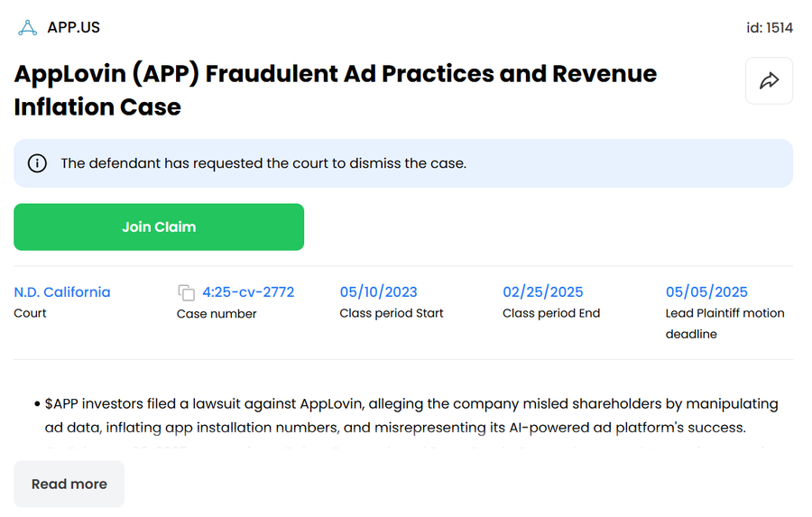Image resolution: width=812 pixels, height=517 pixels.
Task: Click lead plaintiff deadline 05/05/2025
Action: click(706, 292)
